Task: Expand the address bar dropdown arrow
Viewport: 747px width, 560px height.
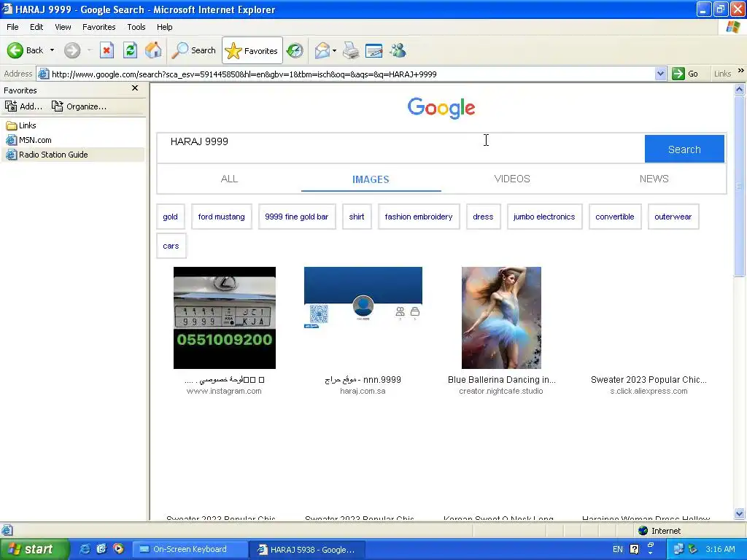Action: click(660, 74)
